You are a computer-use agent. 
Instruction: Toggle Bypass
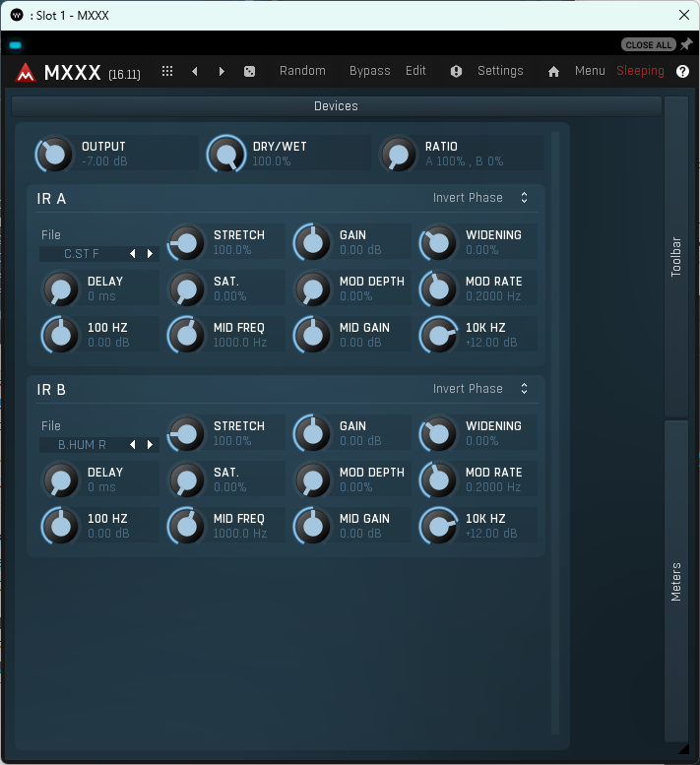[x=370, y=71]
